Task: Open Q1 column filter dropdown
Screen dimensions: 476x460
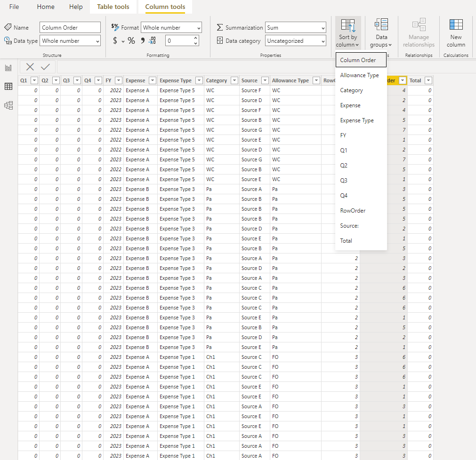Action: [34, 80]
